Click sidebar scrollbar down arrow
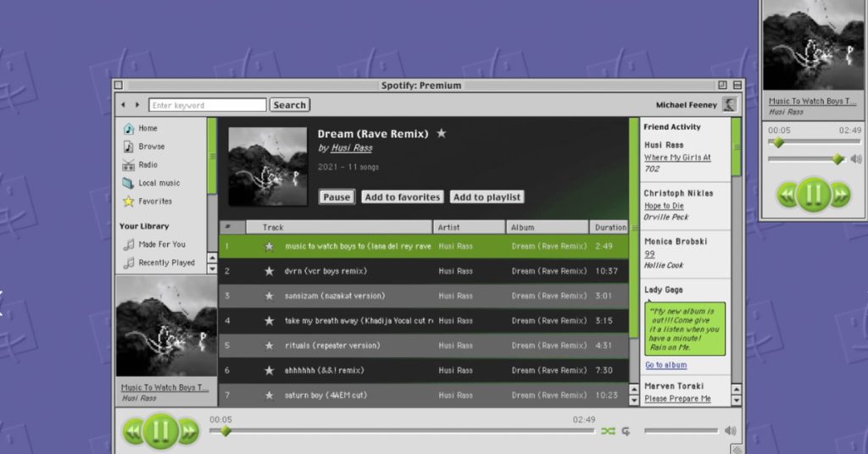The image size is (868, 454). point(212,269)
